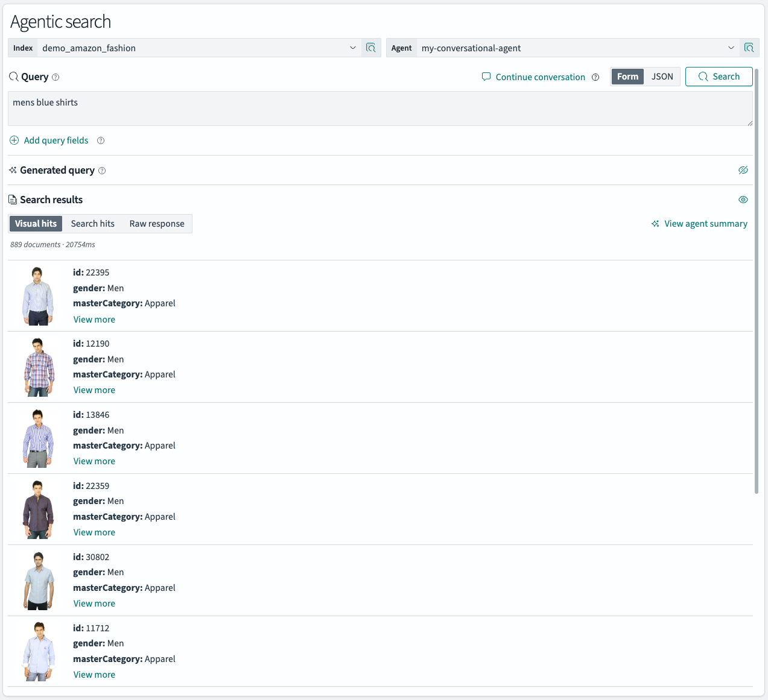768x700 pixels.
Task: Click the help icon next to Continue conversation
Action: pos(595,77)
